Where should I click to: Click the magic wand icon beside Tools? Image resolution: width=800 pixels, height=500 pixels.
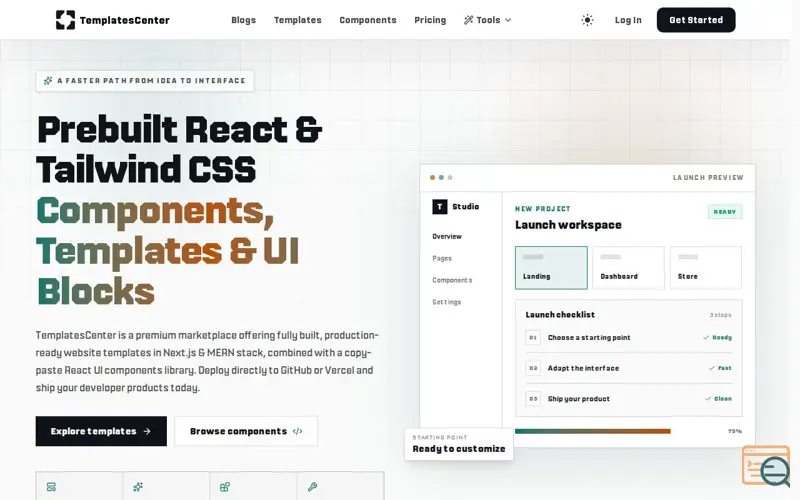468,20
